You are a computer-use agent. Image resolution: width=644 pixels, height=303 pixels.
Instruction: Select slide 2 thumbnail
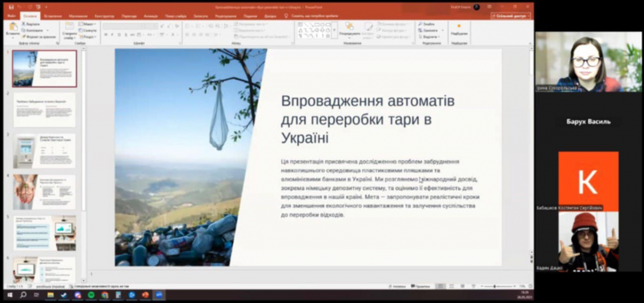pyautogui.click(x=45, y=110)
